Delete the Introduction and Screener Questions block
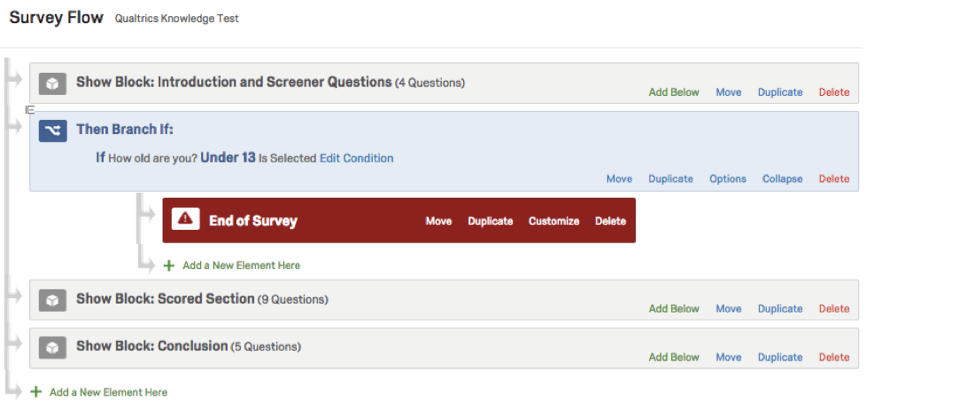Screen dimensions: 975x419 click(x=834, y=92)
